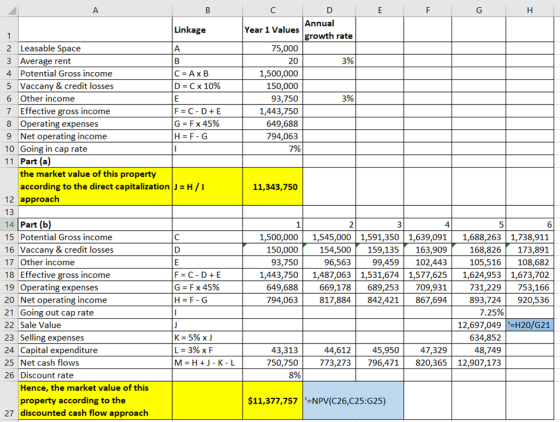
Task: Click year number 6 in row 14
Action: [x=530, y=225]
